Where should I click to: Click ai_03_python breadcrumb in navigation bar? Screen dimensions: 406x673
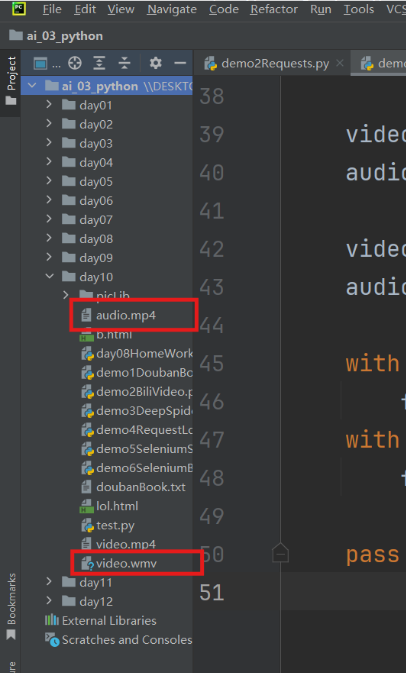click(x=56, y=36)
